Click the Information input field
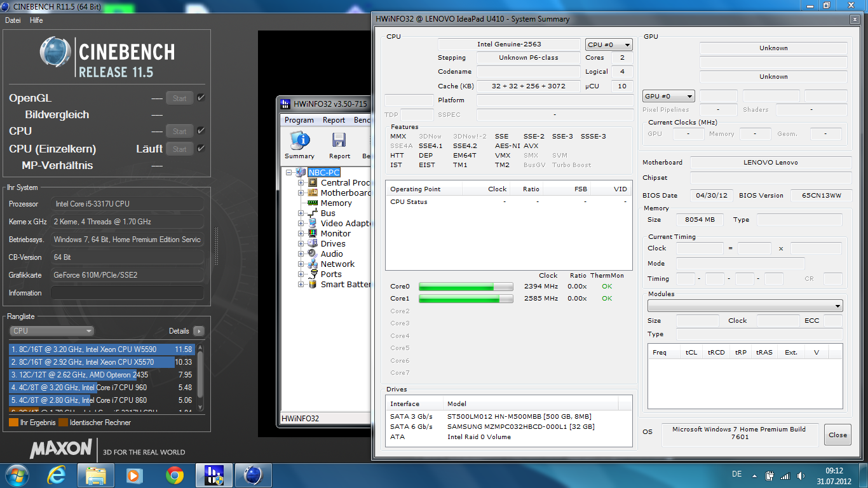868x488 pixels. pos(127,293)
